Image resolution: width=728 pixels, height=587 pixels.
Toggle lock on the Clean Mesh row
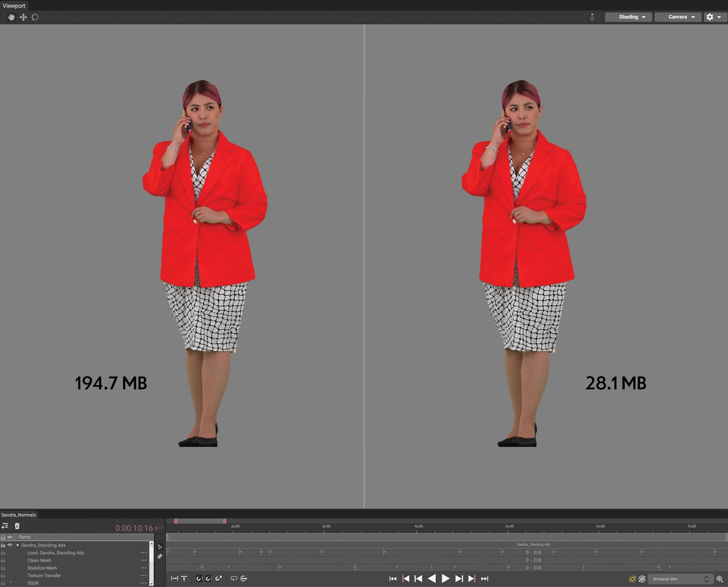3,560
